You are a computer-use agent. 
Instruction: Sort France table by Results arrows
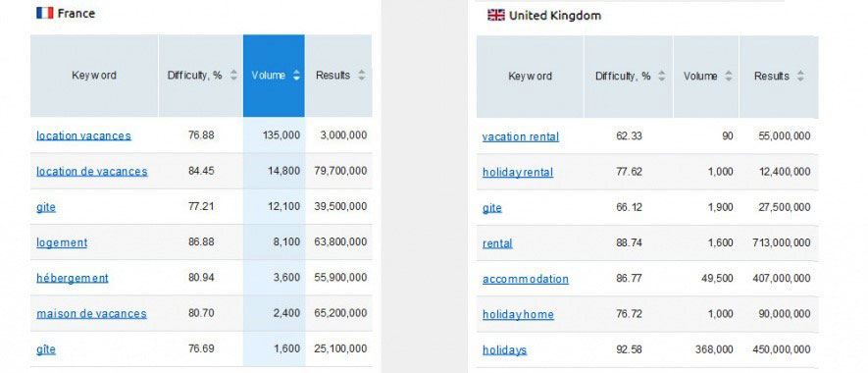[362, 76]
